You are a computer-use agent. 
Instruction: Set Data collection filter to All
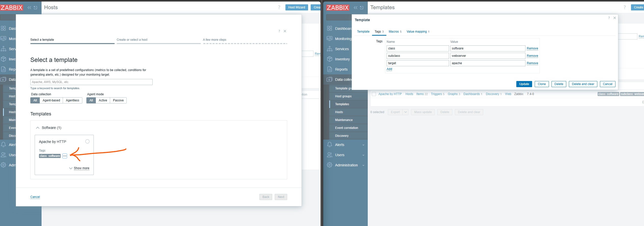35,100
